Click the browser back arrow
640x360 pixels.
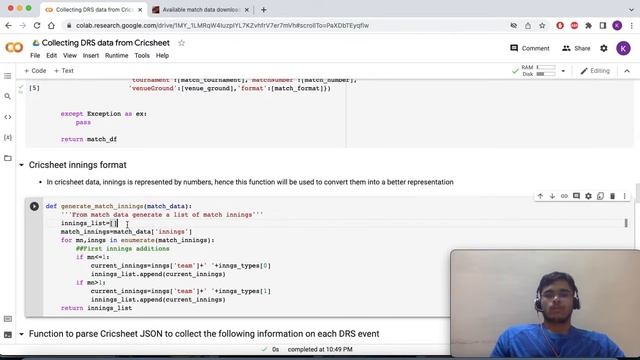(x=9, y=25)
